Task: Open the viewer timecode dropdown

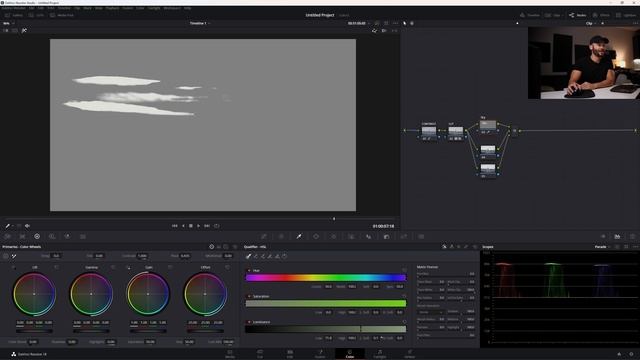Action: coord(359,23)
